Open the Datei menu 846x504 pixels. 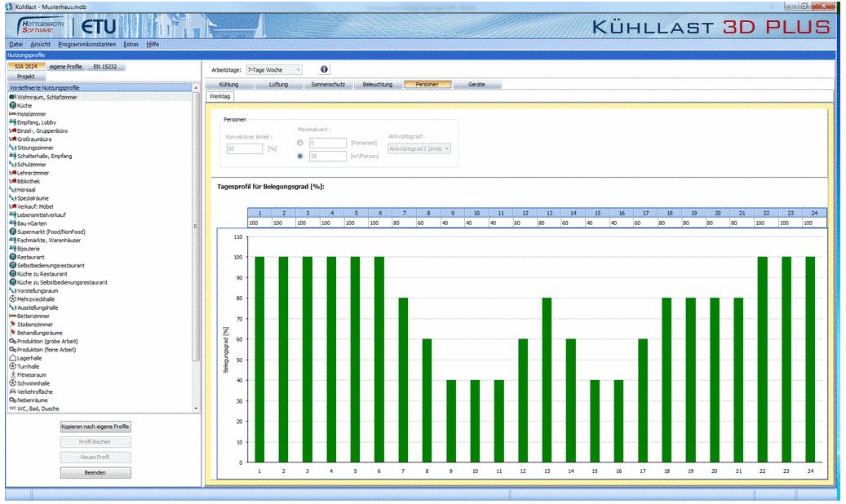point(16,44)
